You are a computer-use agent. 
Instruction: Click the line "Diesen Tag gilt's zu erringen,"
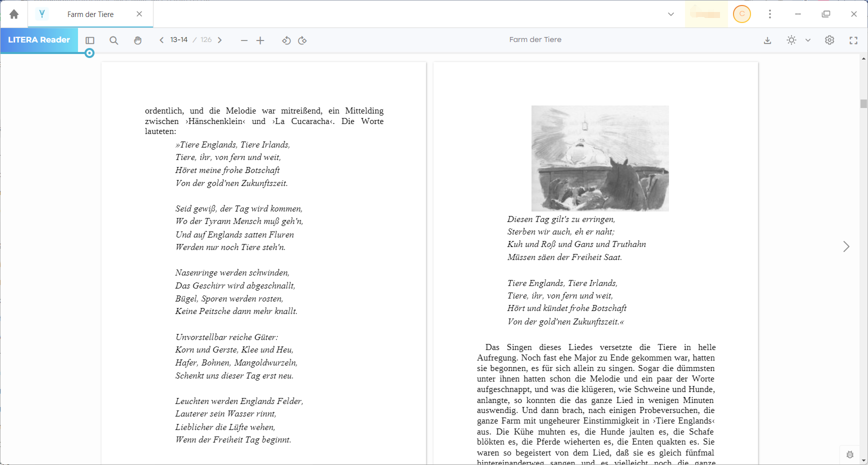click(561, 219)
